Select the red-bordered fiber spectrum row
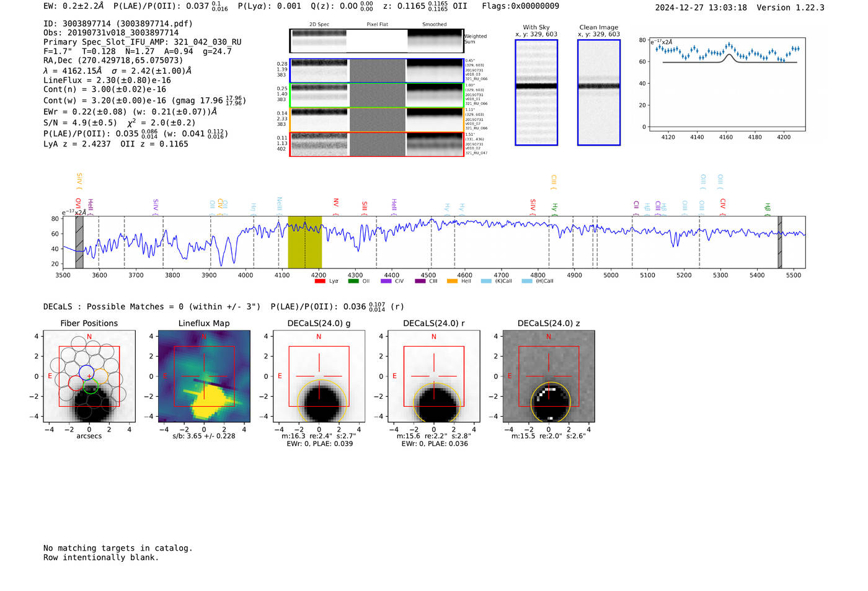The image size is (868, 591). (376, 144)
